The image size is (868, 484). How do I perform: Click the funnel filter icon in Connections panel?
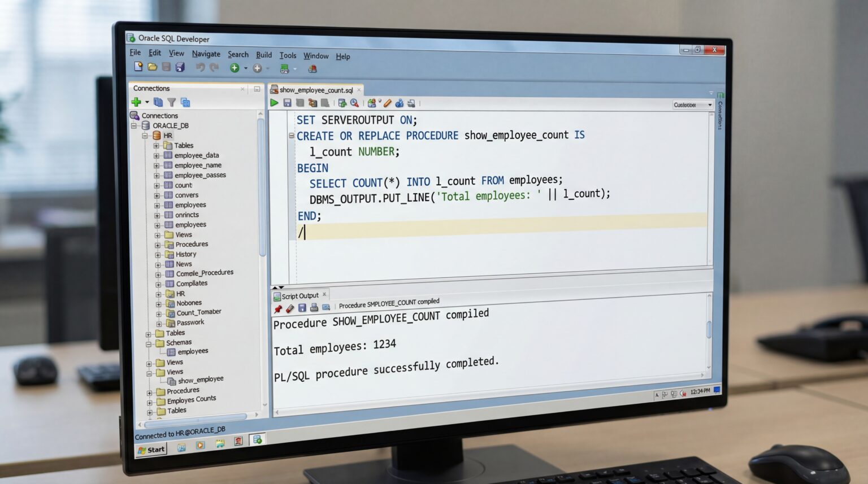click(x=171, y=102)
